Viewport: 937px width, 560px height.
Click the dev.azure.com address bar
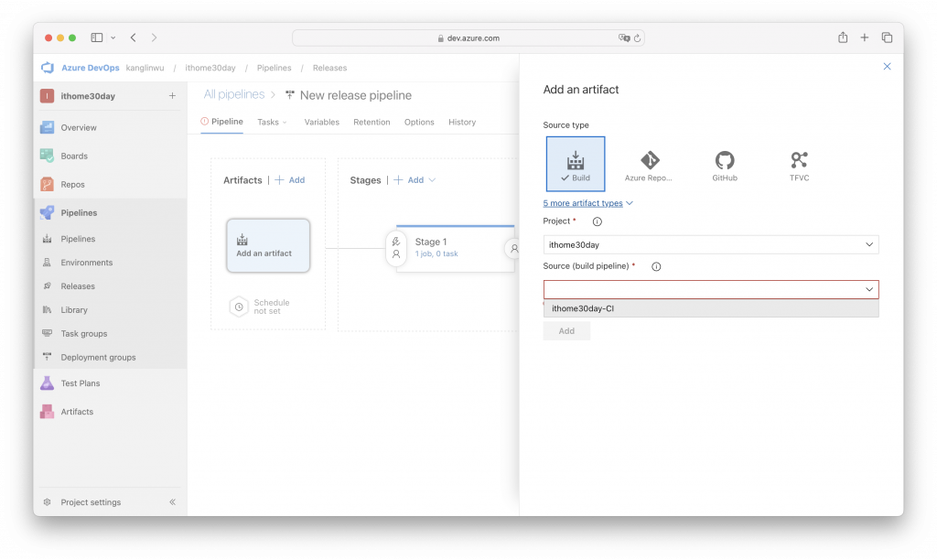[468, 38]
